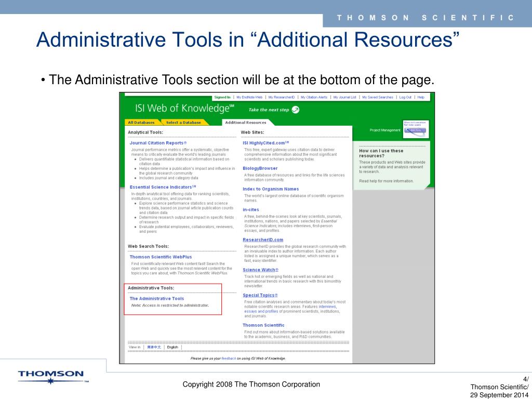
Task: Open My Citation Alerts link
Action: (x=314, y=97)
